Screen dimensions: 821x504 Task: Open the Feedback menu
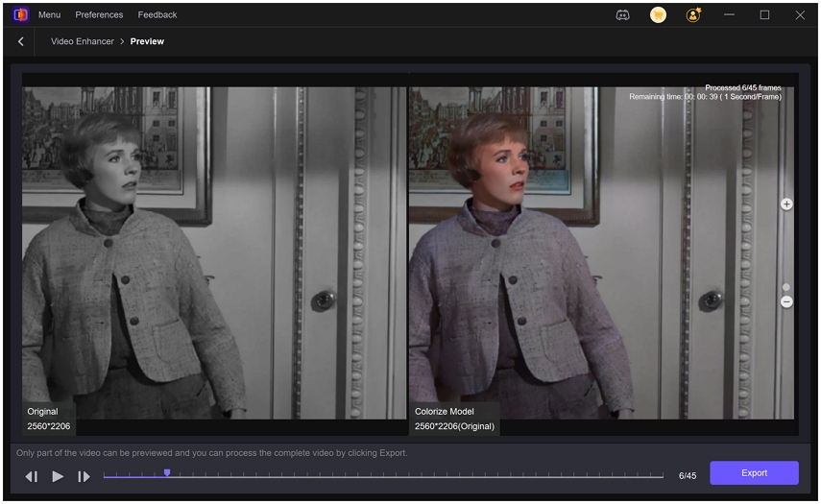pyautogui.click(x=157, y=14)
